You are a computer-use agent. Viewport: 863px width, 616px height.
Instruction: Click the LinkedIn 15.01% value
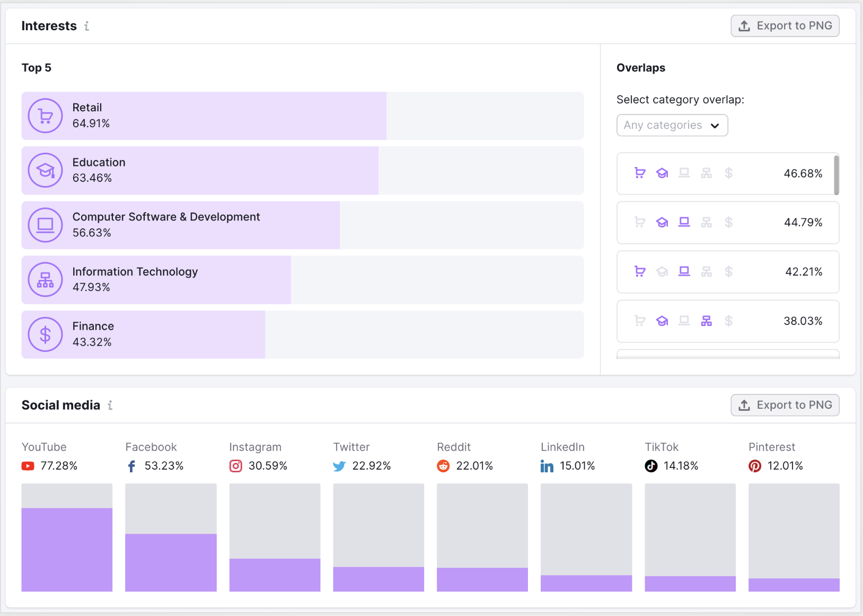pos(577,466)
